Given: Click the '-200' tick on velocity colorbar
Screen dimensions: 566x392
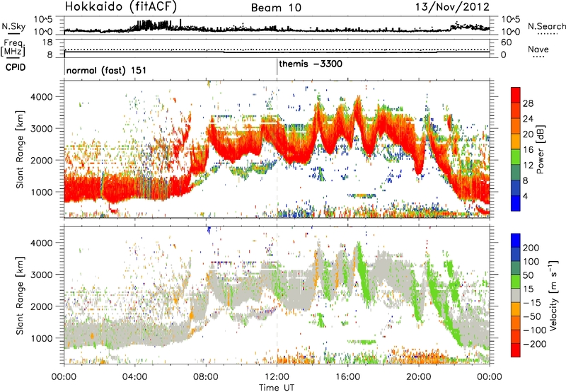Looking at the screenshot, I should click(534, 344).
